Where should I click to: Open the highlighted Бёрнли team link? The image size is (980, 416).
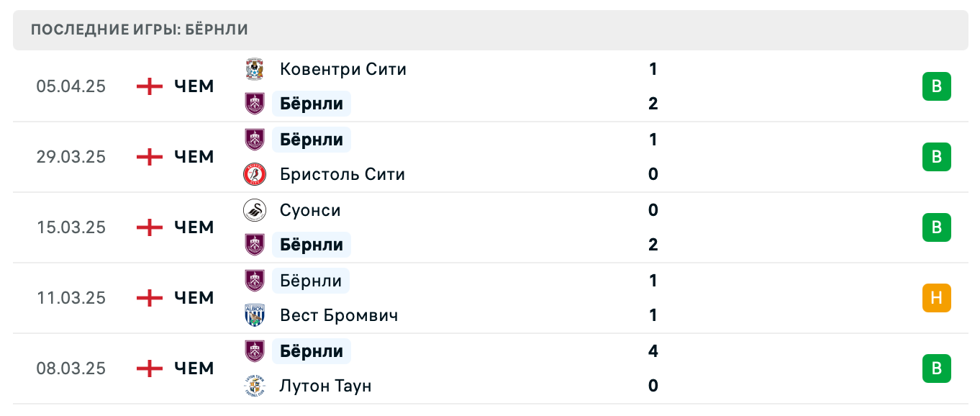[311, 103]
